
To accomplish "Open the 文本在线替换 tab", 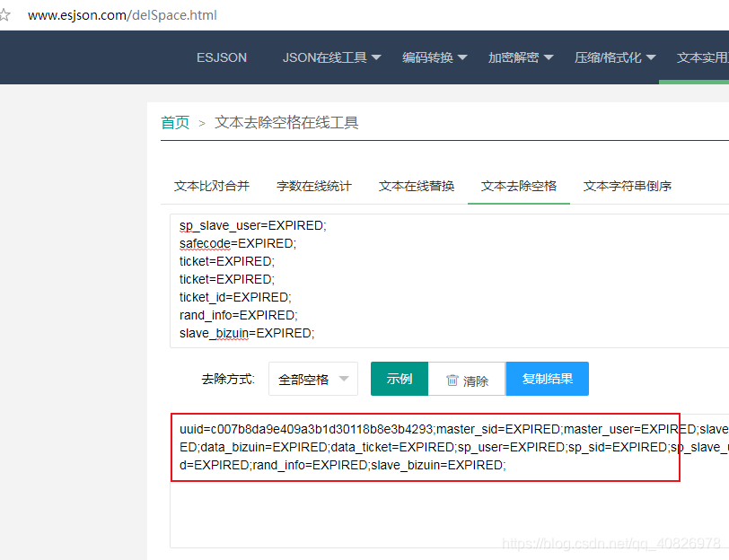I will tap(416, 186).
